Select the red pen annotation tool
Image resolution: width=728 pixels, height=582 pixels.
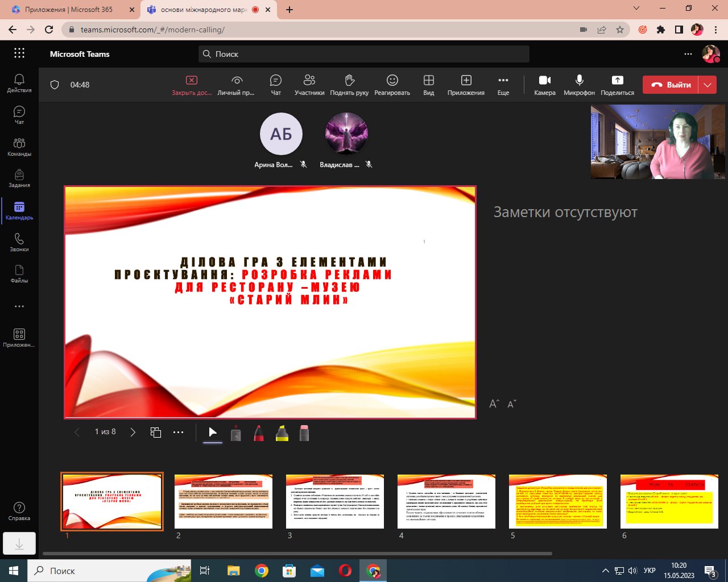click(259, 433)
